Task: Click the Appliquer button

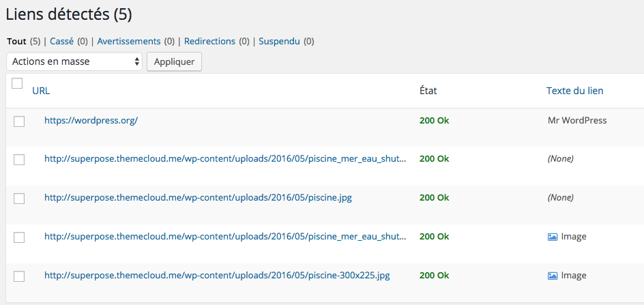Action: 174,61
